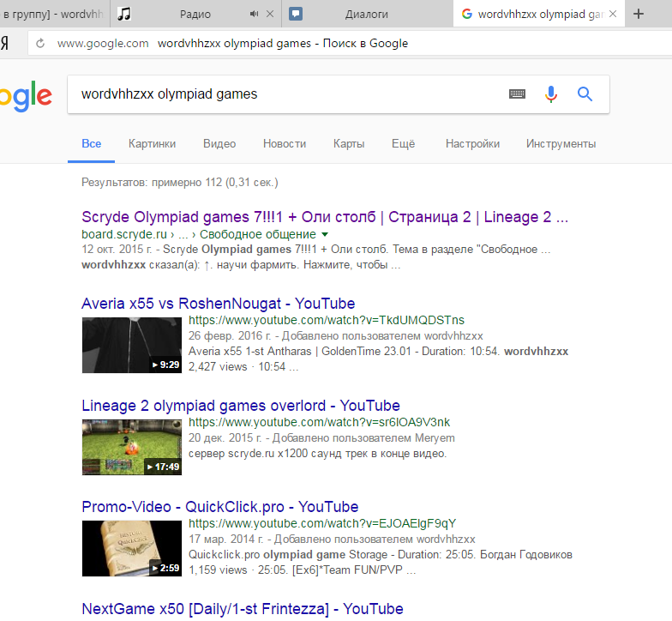Reload the page with the refresh icon

tap(40, 44)
